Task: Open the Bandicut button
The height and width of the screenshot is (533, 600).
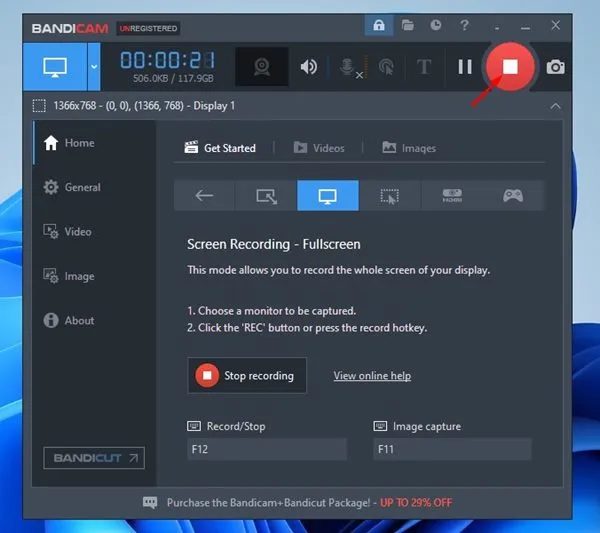Action: pyautogui.click(x=94, y=458)
